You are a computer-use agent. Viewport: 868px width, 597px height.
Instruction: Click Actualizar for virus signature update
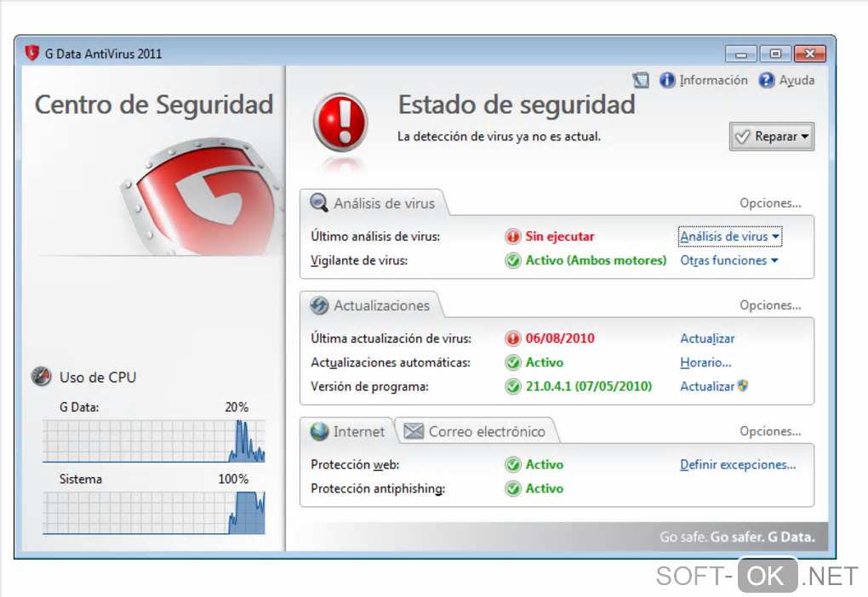[707, 338]
